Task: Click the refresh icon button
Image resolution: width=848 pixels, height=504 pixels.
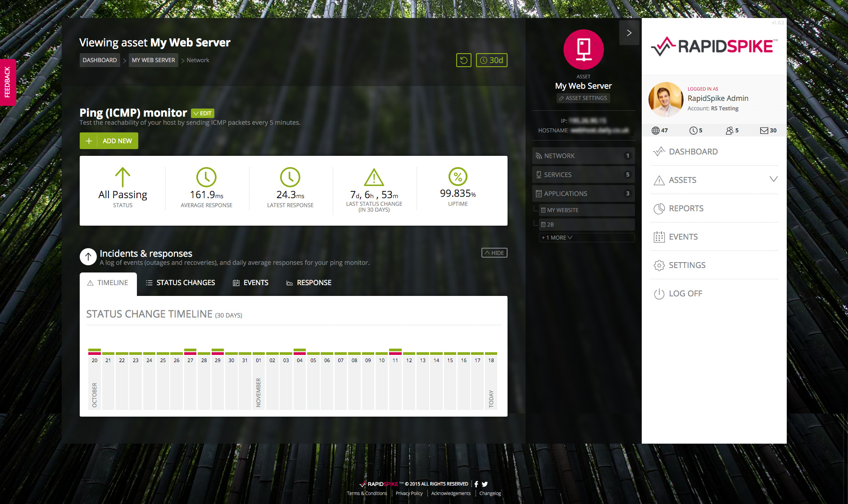Action: point(463,60)
